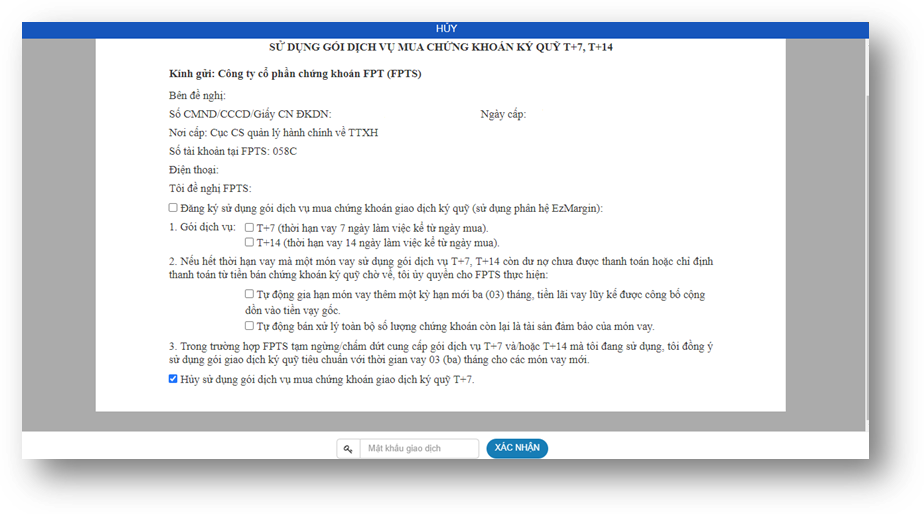Tick the Đăng ký sử dụng gói dịch vụ checkbox

click(173, 207)
